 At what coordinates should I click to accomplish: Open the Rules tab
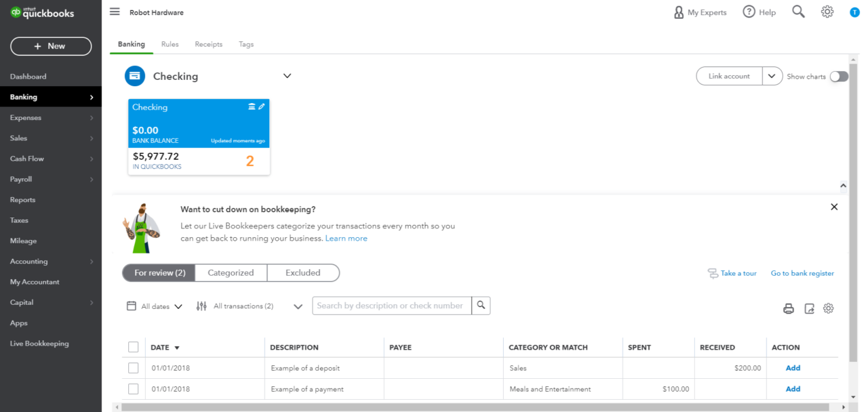[170, 43]
